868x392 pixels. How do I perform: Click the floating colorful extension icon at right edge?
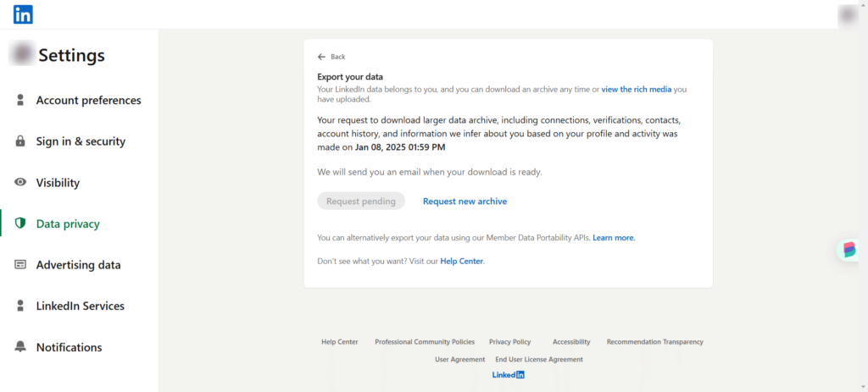[x=849, y=250]
